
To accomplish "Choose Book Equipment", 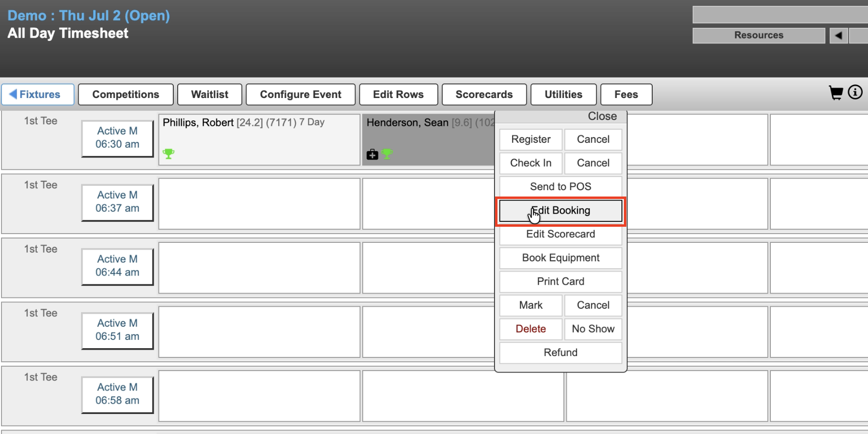I will pyautogui.click(x=560, y=258).
